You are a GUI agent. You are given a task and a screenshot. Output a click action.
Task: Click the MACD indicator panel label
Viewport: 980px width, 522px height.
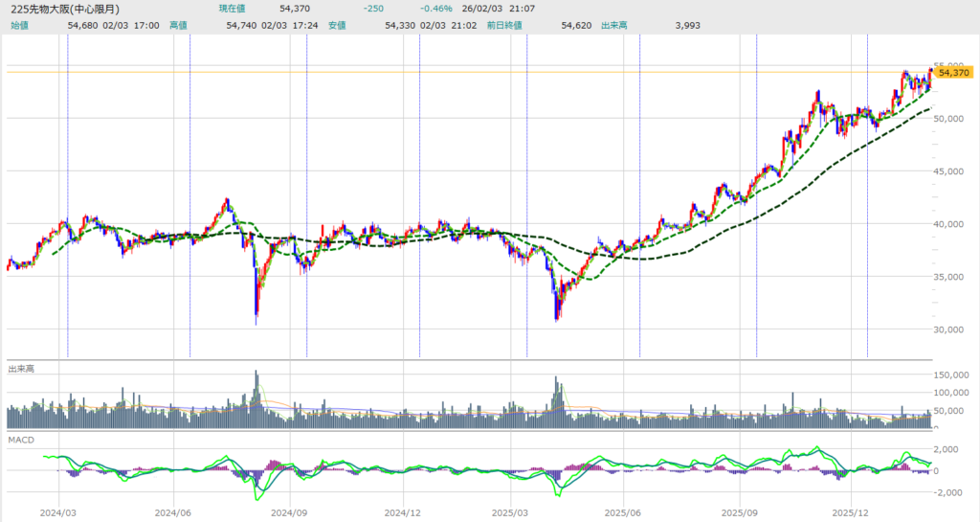pyautogui.click(x=21, y=439)
